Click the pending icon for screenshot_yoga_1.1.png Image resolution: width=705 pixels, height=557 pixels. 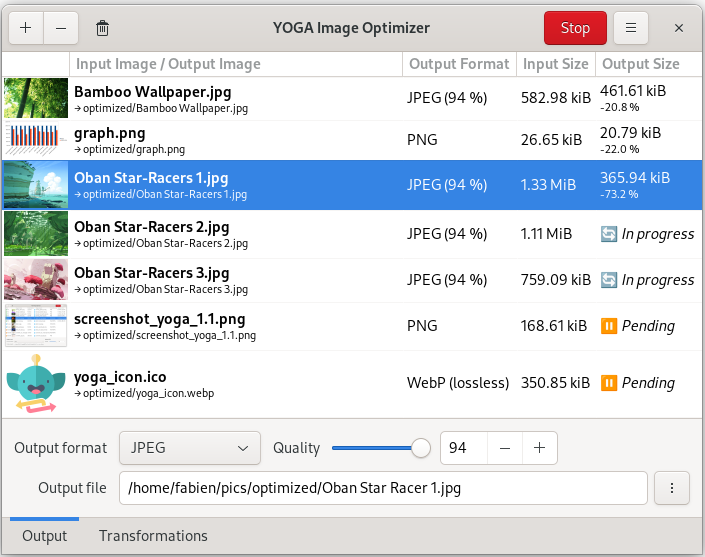609,326
